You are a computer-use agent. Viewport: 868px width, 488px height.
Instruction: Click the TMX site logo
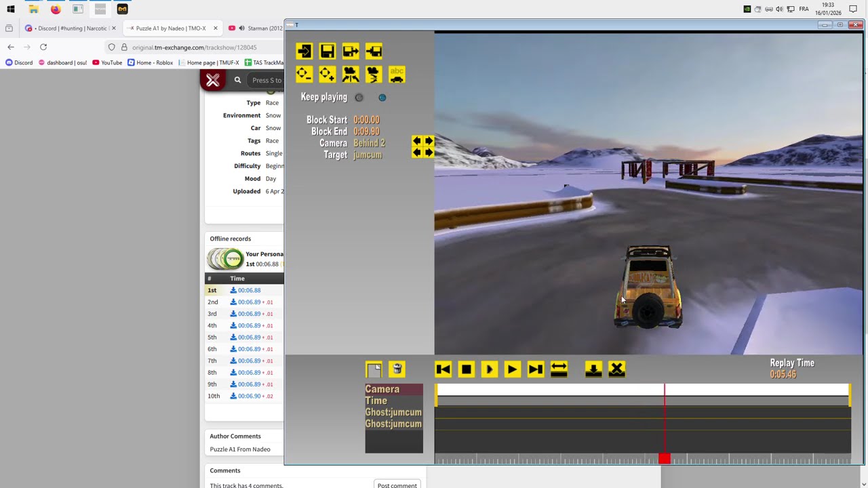[x=213, y=80]
